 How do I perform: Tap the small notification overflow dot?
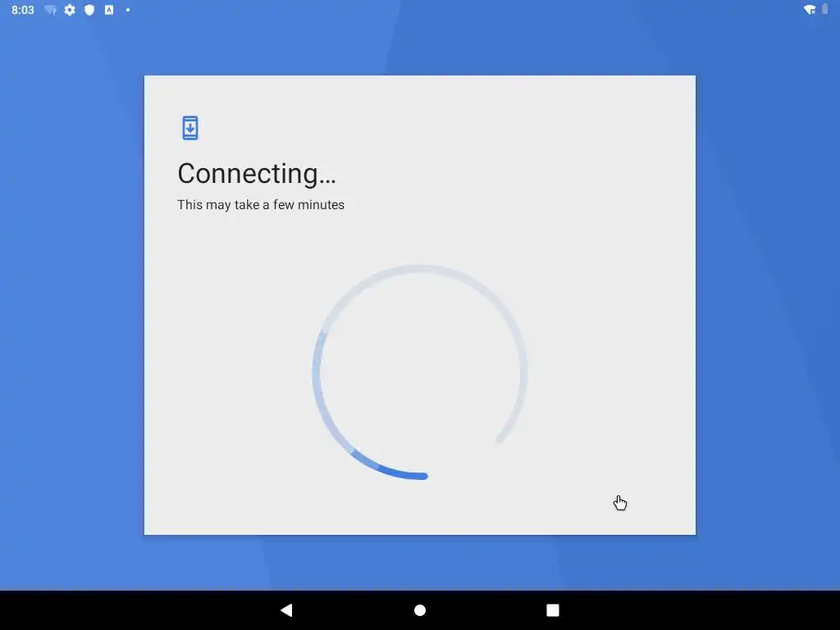(x=128, y=10)
